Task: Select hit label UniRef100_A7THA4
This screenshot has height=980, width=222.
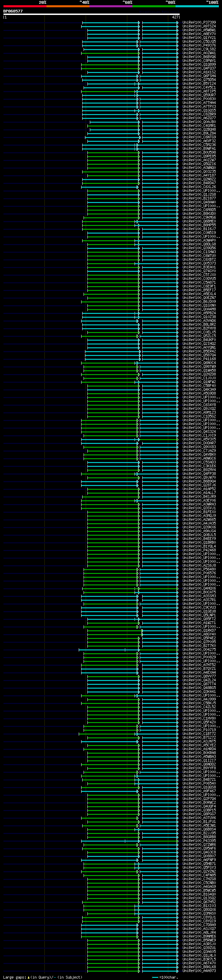Action: [199, 103]
